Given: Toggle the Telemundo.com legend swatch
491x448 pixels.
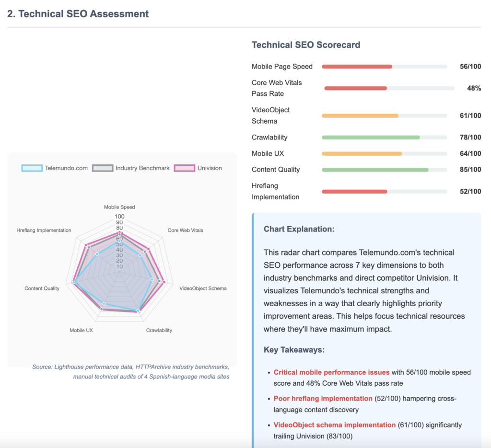Looking at the screenshot, I should (x=32, y=168).
